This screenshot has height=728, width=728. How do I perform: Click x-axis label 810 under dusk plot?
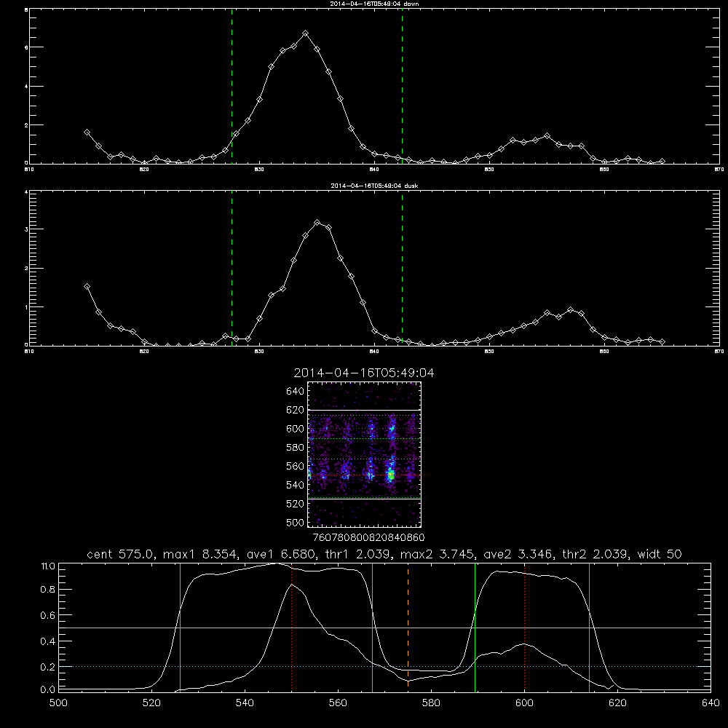tap(29, 352)
